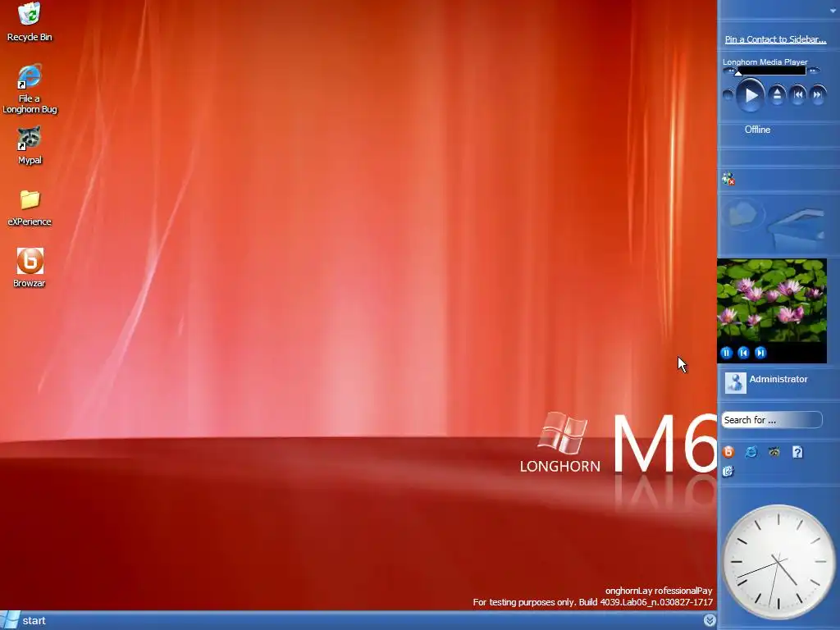Click the Longhorn Media Player title text
The image size is (840, 630).
tap(765, 62)
